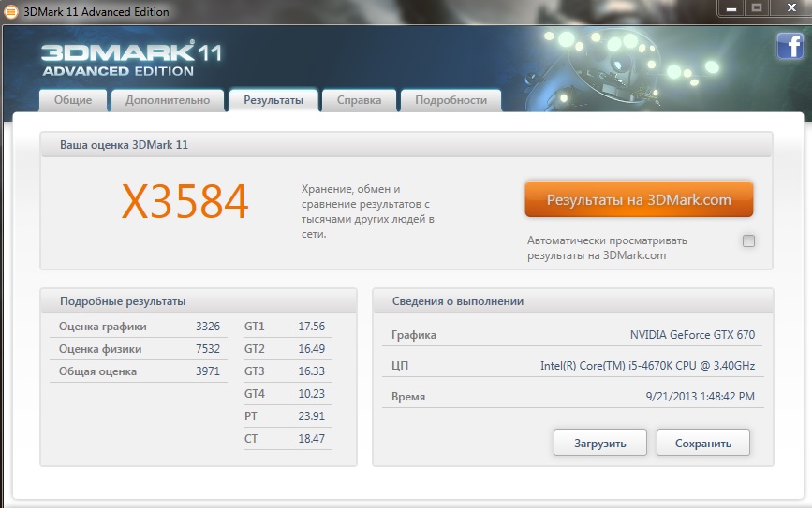Click the CT result 18.47
Viewport: 812px width, 509px height.
311,438
